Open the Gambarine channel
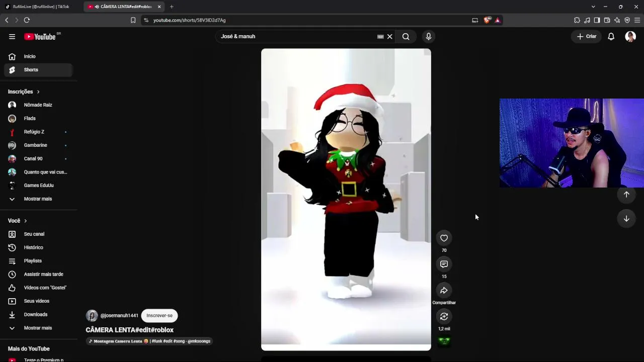Viewport: 644px width, 362px height. (38, 145)
